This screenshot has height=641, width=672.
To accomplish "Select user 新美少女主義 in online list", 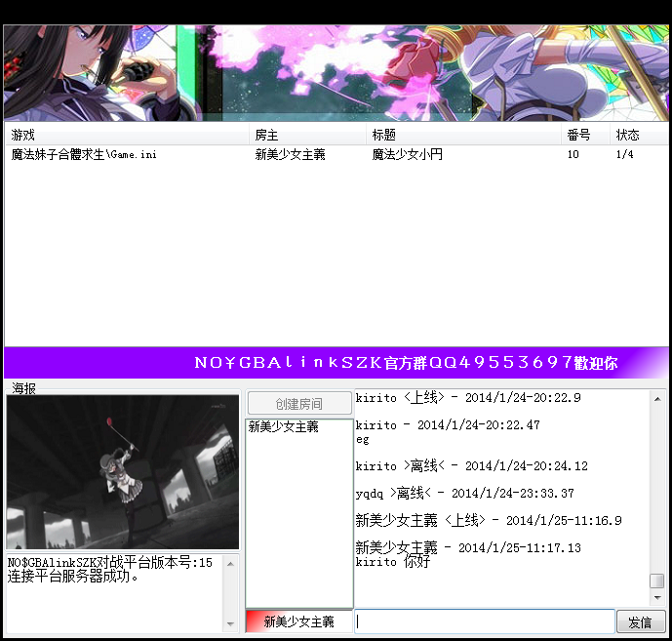I will 283,426.
